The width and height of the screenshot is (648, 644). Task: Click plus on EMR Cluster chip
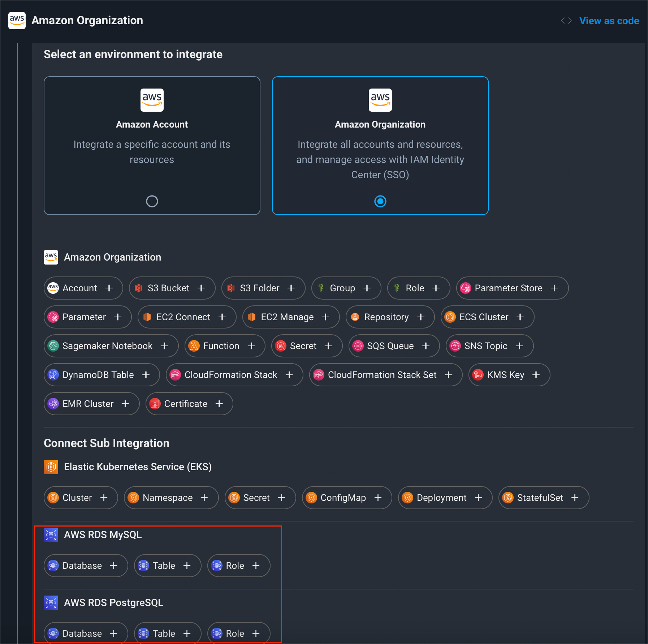[125, 404]
